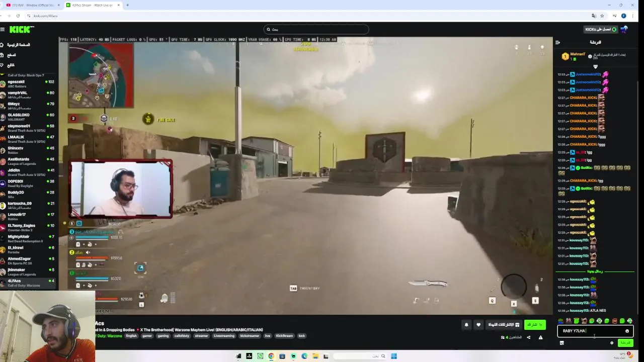Click the callofduty stream tag

tap(182, 336)
